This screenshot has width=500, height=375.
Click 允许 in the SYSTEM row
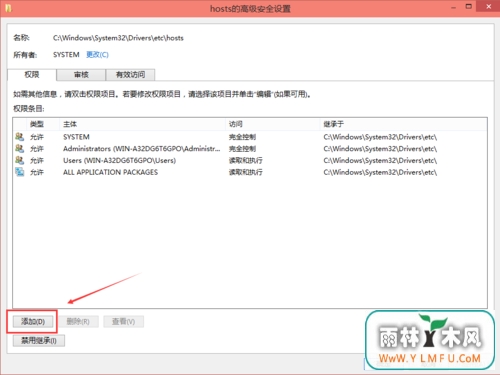[37, 137]
